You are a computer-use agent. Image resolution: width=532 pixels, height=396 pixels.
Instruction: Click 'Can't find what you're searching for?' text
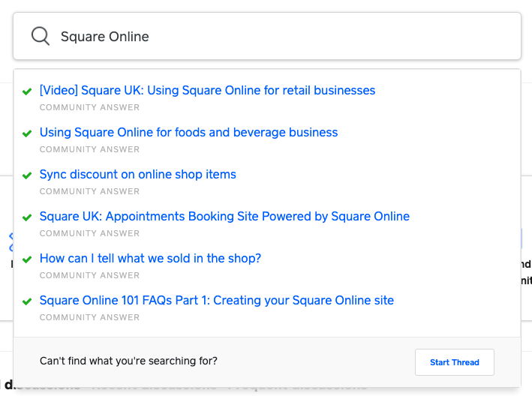click(128, 361)
